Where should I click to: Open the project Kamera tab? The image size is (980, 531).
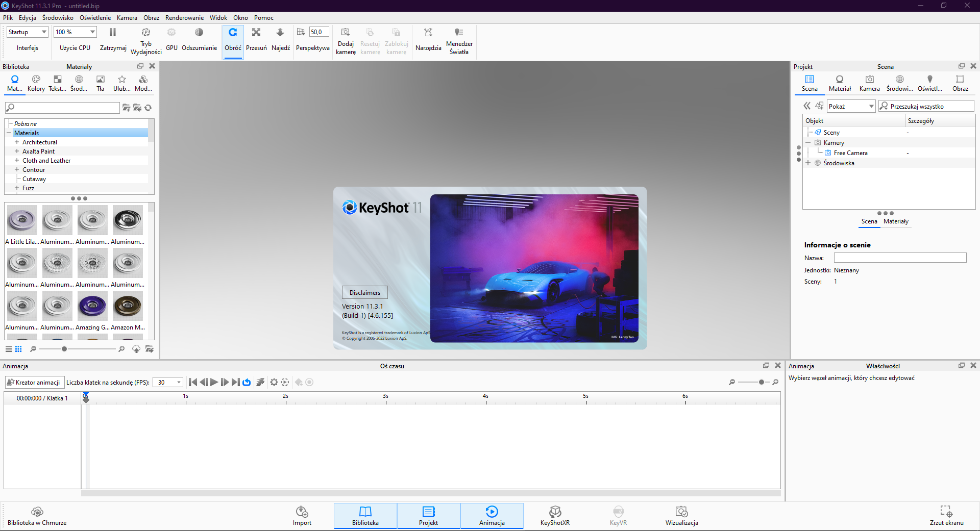870,83
